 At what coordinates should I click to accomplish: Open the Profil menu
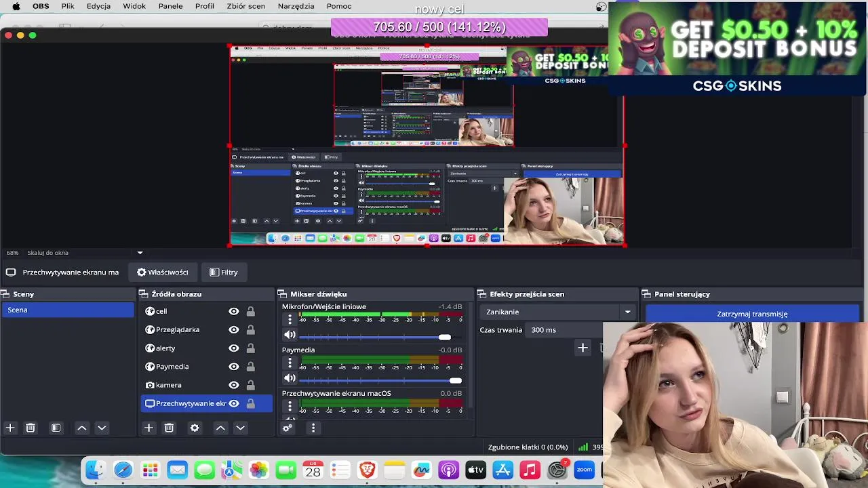(x=205, y=6)
